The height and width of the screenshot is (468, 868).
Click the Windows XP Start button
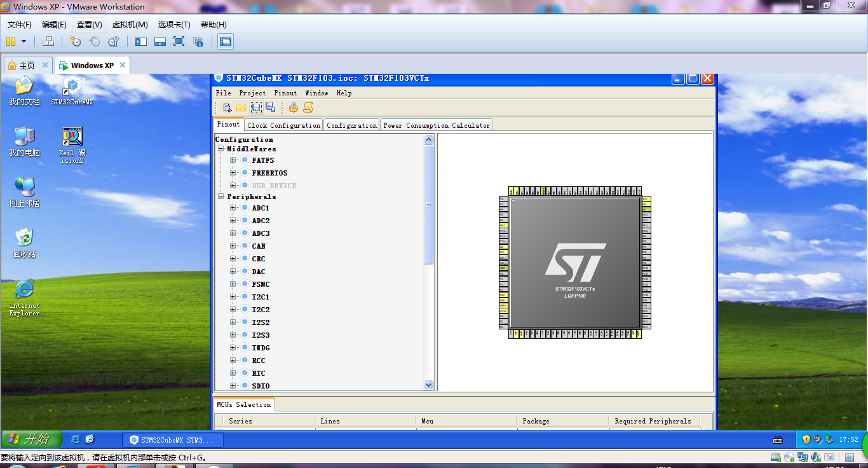coord(32,439)
